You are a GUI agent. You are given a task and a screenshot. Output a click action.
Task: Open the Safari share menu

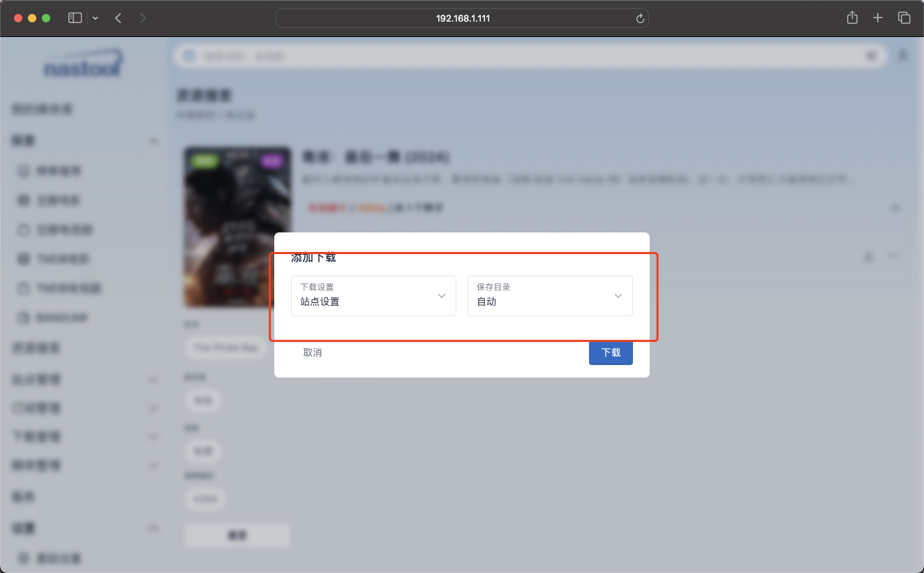pos(852,18)
